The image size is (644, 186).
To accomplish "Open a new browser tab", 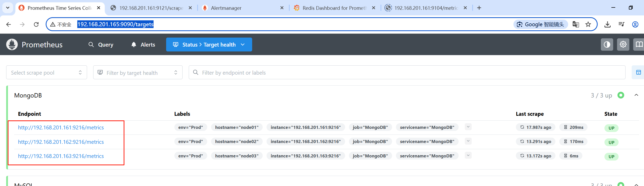I will (479, 8).
